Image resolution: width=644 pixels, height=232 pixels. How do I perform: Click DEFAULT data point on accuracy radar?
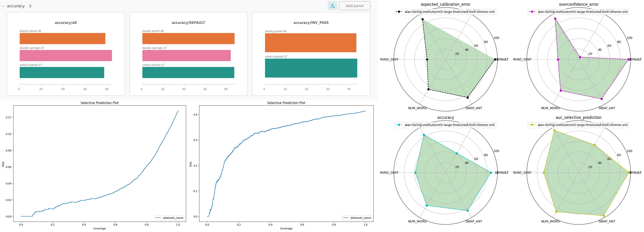(491, 173)
